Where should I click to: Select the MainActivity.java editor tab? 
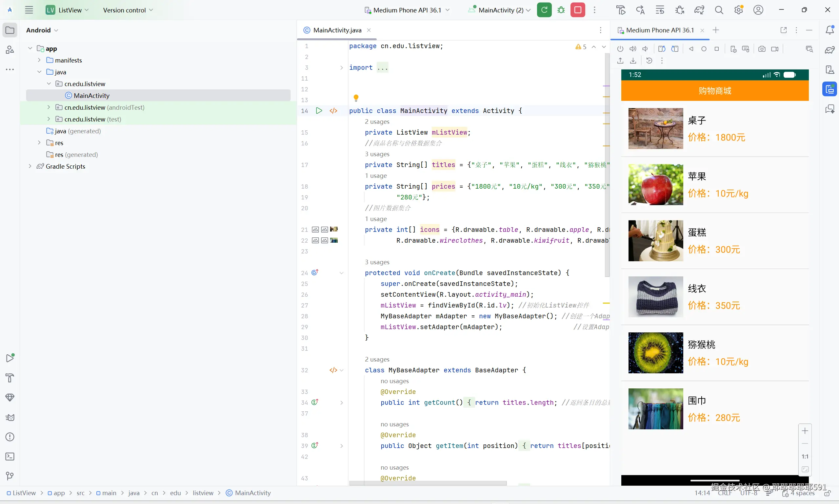tap(337, 30)
